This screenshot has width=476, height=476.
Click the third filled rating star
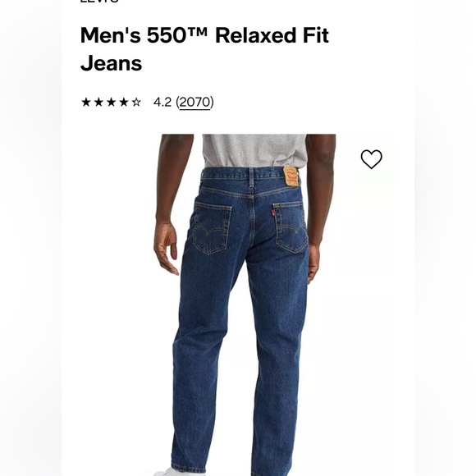point(112,102)
